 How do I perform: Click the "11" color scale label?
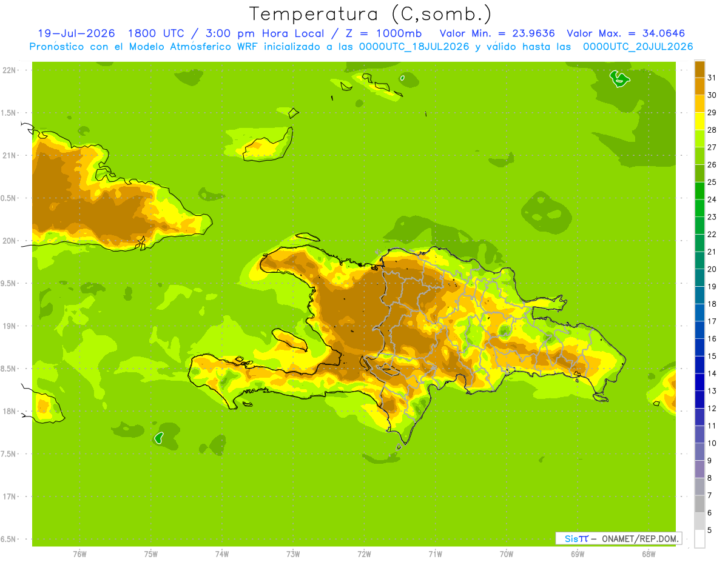coord(712,426)
